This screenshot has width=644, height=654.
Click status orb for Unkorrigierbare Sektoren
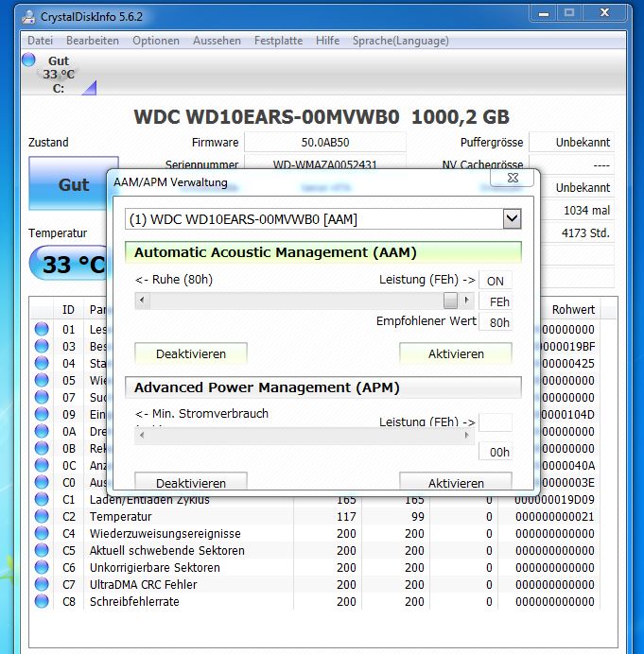tap(42, 567)
